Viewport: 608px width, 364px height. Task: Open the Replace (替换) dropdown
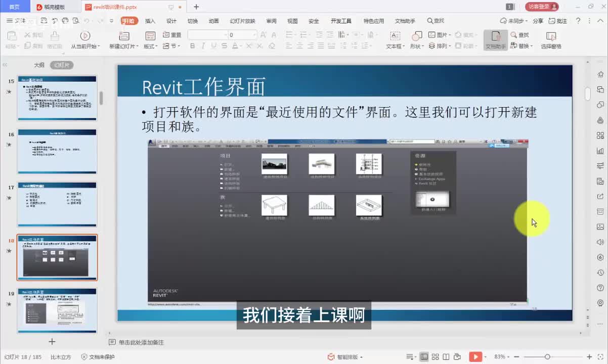coord(522,45)
